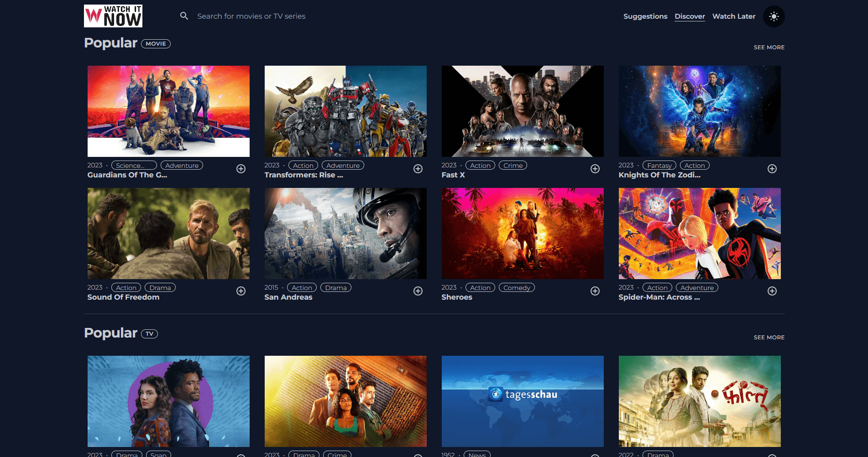The image size is (868, 457).
Task: Click Action tag on Knights Of The Zodiac
Action: (x=695, y=166)
